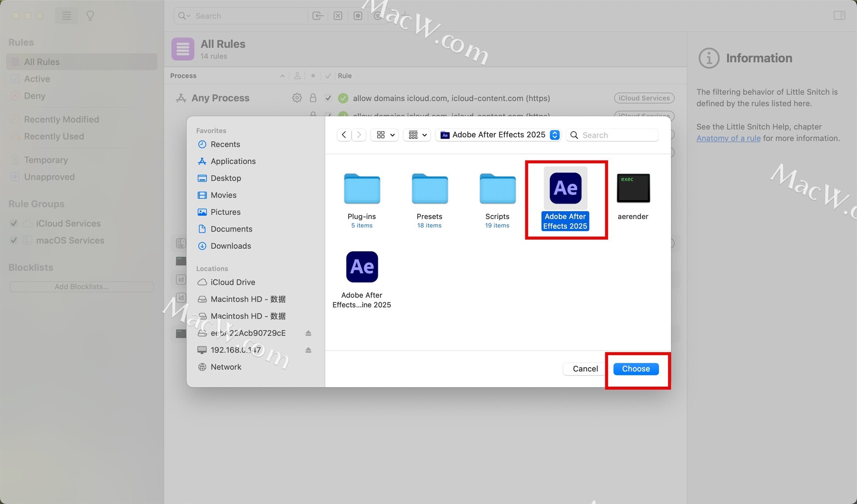Screen dimensions: 857x504
Task: Select Adobe After Effects Render Engine 2025 icon
Action: point(362,267)
